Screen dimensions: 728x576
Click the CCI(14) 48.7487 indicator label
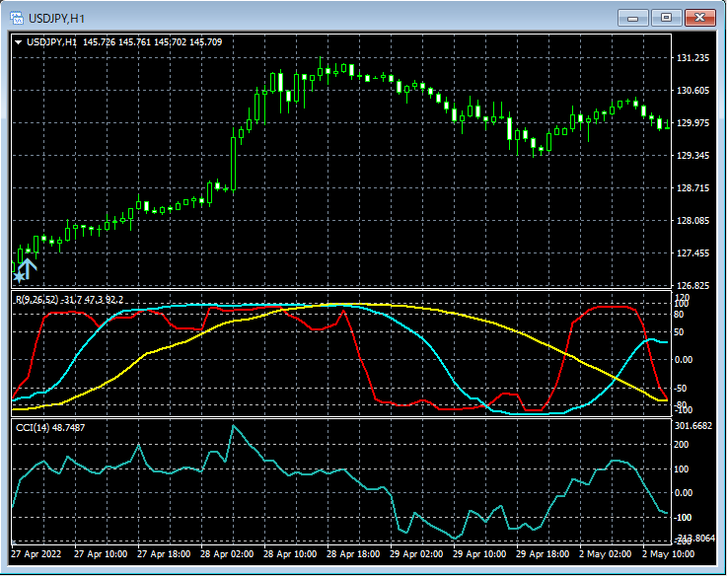50,427
